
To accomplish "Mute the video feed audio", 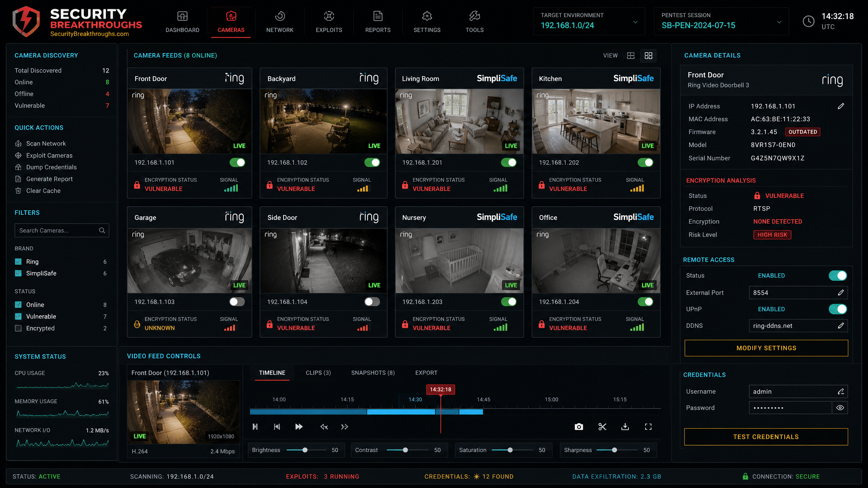I will [x=324, y=427].
